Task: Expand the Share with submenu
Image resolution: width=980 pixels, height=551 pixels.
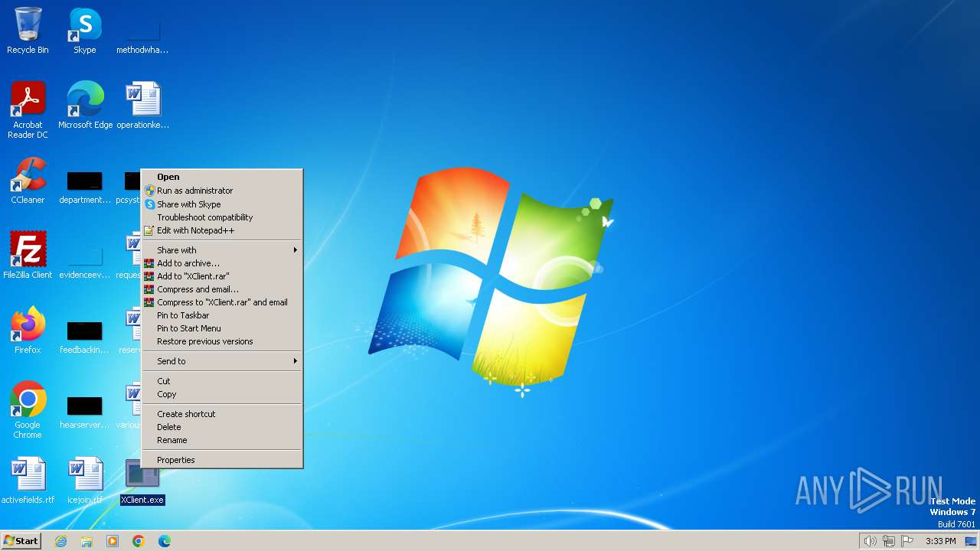Action: (x=222, y=250)
